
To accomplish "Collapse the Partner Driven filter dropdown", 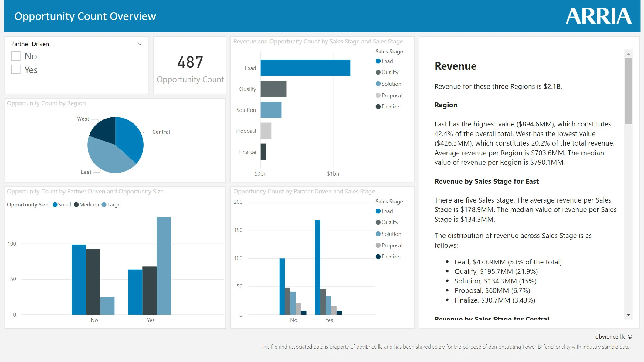I will pyautogui.click(x=139, y=44).
